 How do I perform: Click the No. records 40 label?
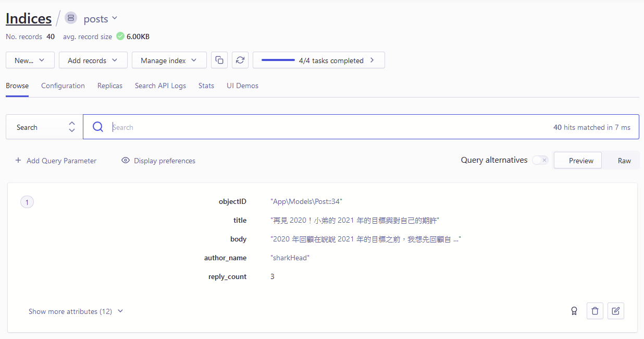tap(30, 37)
